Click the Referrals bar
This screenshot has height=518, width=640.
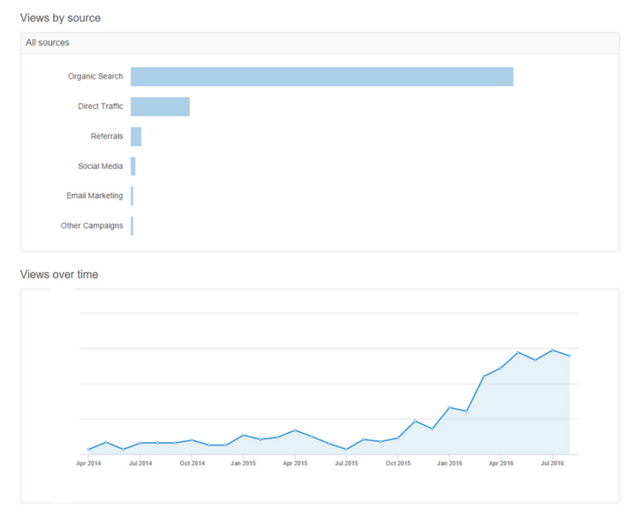136,136
